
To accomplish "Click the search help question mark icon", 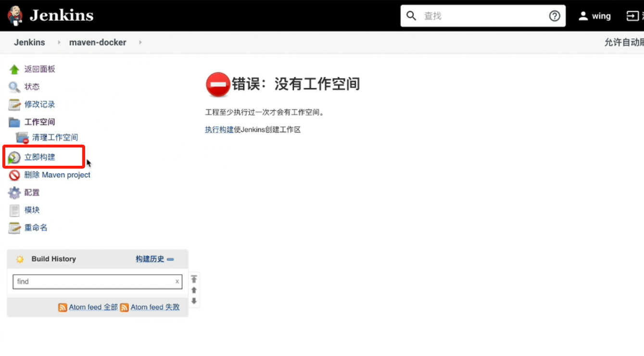I will tap(555, 16).
